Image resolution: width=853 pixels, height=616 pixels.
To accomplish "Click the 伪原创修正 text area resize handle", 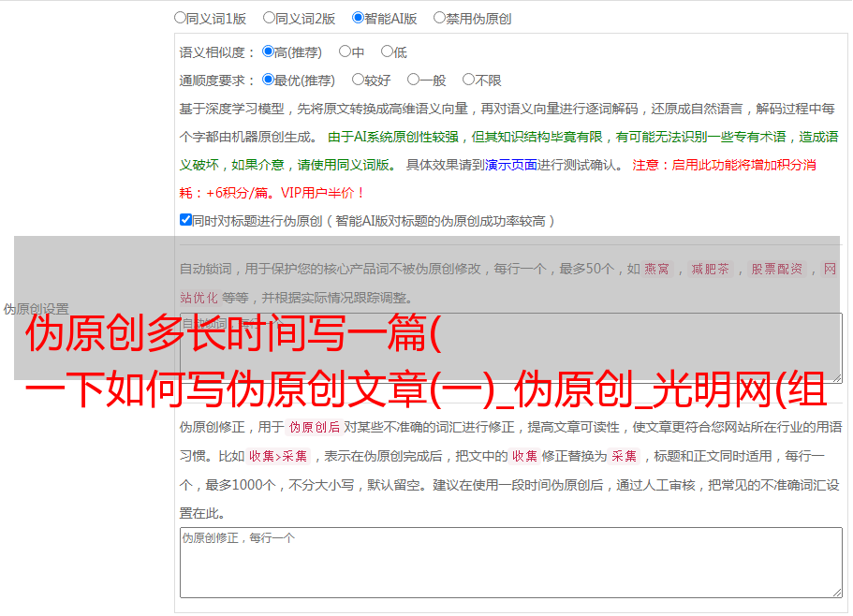I will [x=836, y=592].
